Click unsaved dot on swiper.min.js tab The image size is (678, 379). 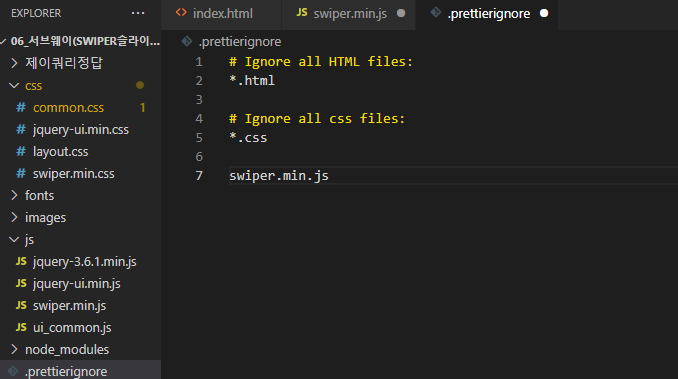pyautogui.click(x=401, y=13)
